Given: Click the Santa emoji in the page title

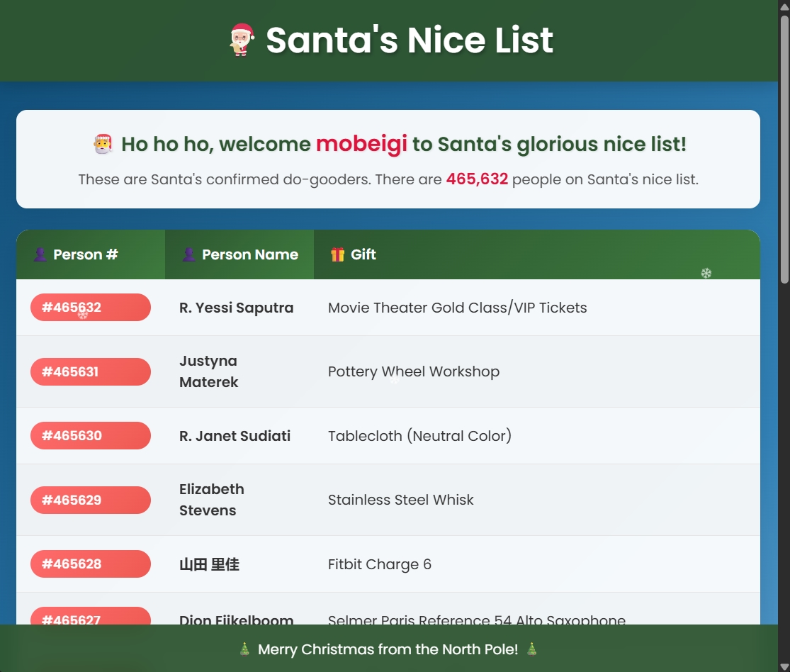Looking at the screenshot, I should [x=242, y=40].
